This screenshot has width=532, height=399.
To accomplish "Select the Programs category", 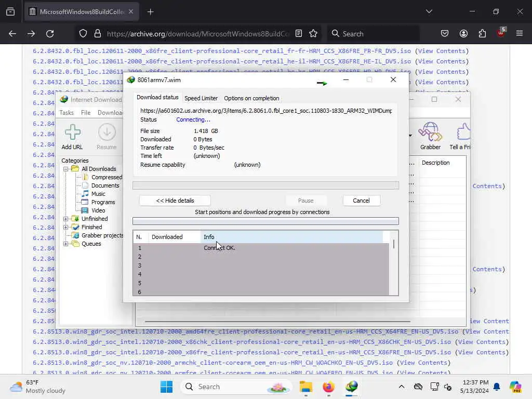I will 103,202.
